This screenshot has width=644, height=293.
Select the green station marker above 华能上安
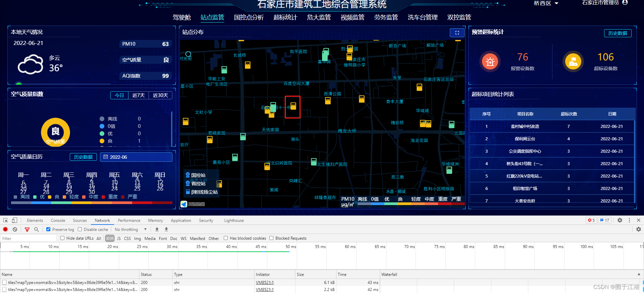coord(224,69)
